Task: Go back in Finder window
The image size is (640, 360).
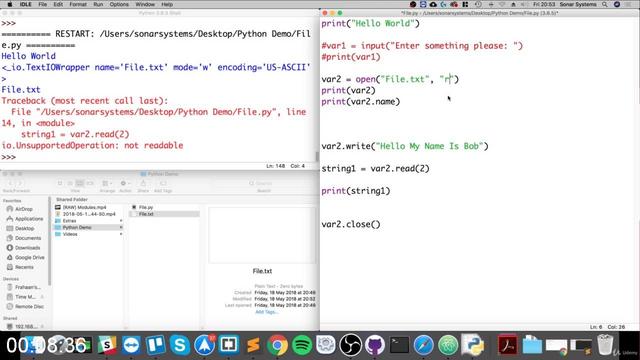Action: (x=10, y=184)
